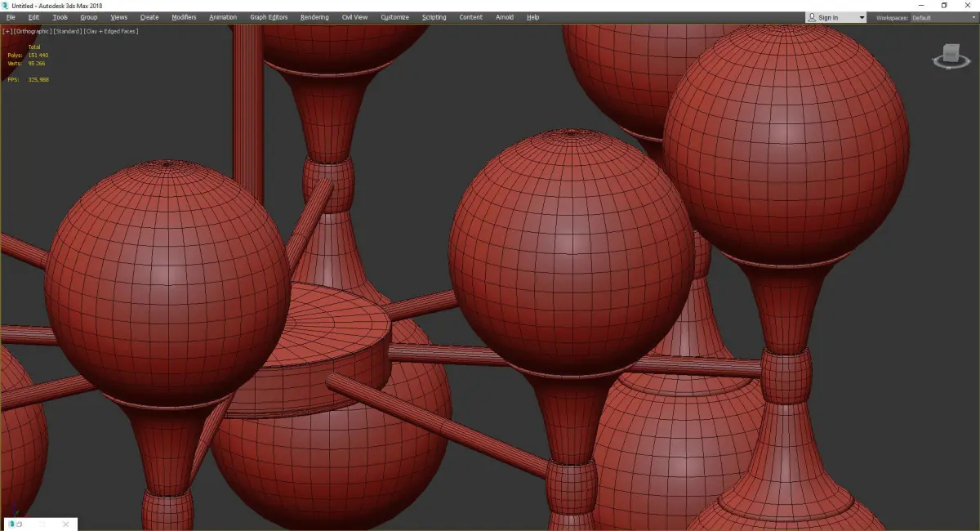
Task: Open the Group menu
Action: coord(88,17)
